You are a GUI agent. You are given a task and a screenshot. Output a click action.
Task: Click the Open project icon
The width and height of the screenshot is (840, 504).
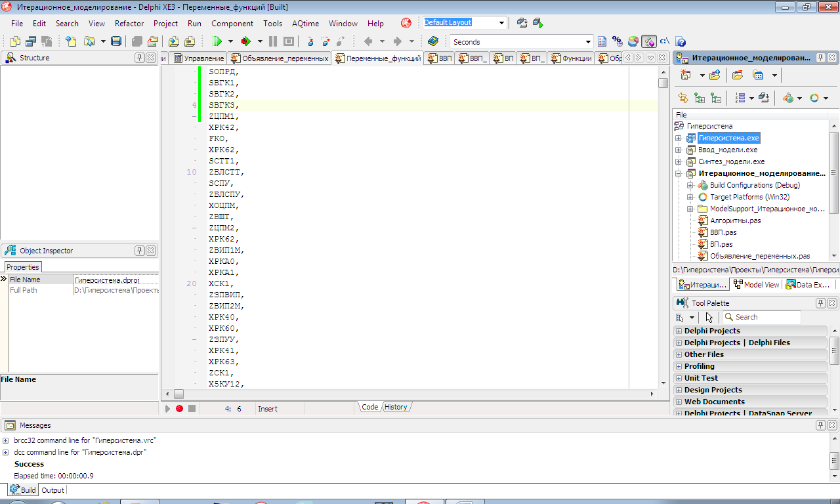click(153, 41)
